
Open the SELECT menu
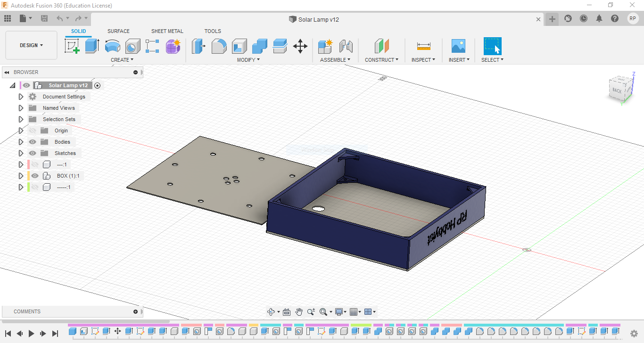click(493, 60)
